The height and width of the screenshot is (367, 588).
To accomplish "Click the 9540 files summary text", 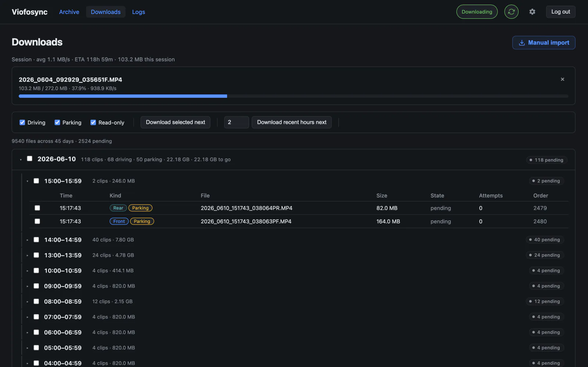I will pos(62,141).
